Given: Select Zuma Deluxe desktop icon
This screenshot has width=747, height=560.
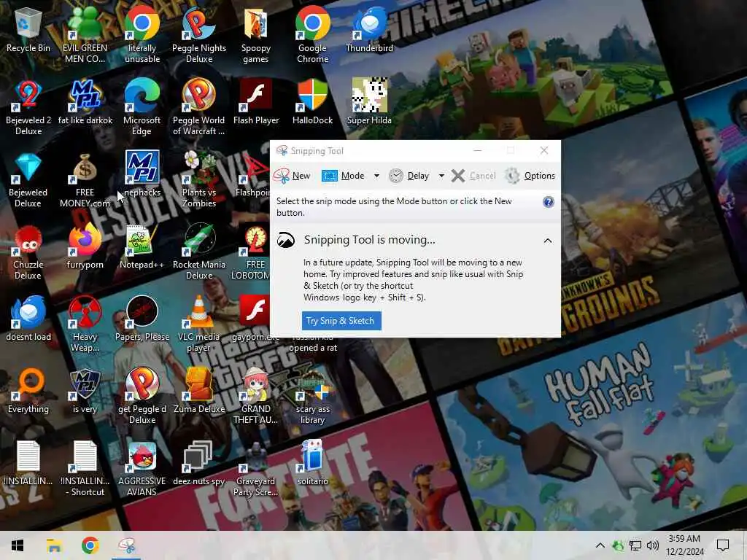Looking at the screenshot, I should pyautogui.click(x=199, y=392).
